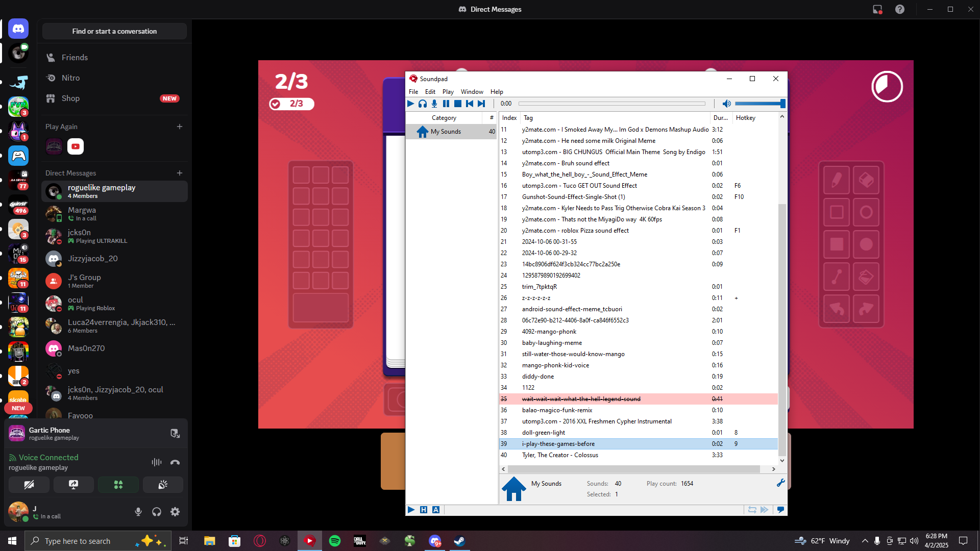
Task: Open the Soundpad File menu
Action: (413, 92)
